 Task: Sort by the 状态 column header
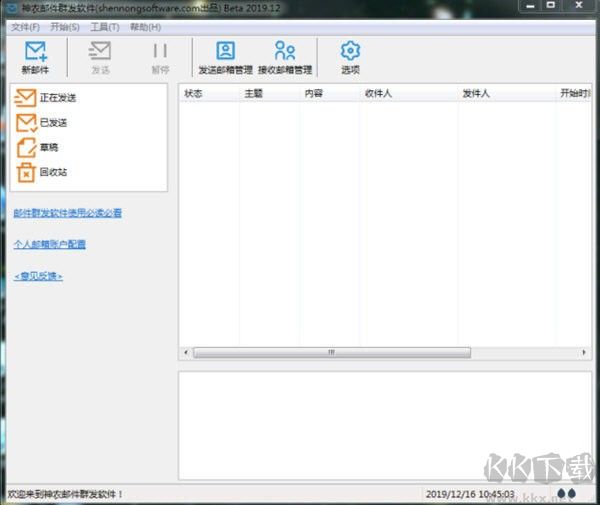(x=209, y=93)
